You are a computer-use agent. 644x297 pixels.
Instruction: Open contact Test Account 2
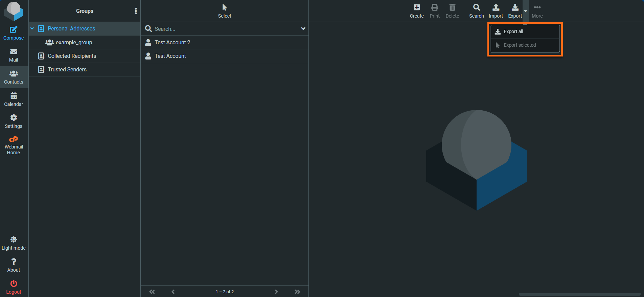tap(225, 42)
